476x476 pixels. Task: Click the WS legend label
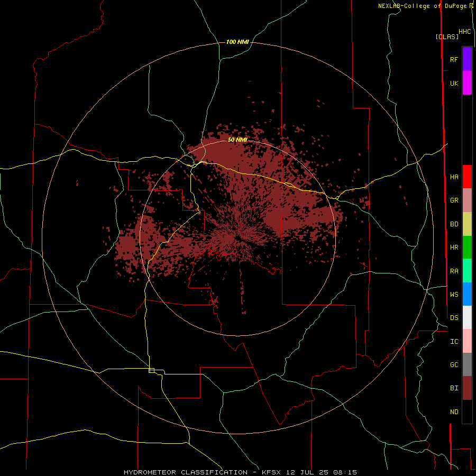pos(454,294)
